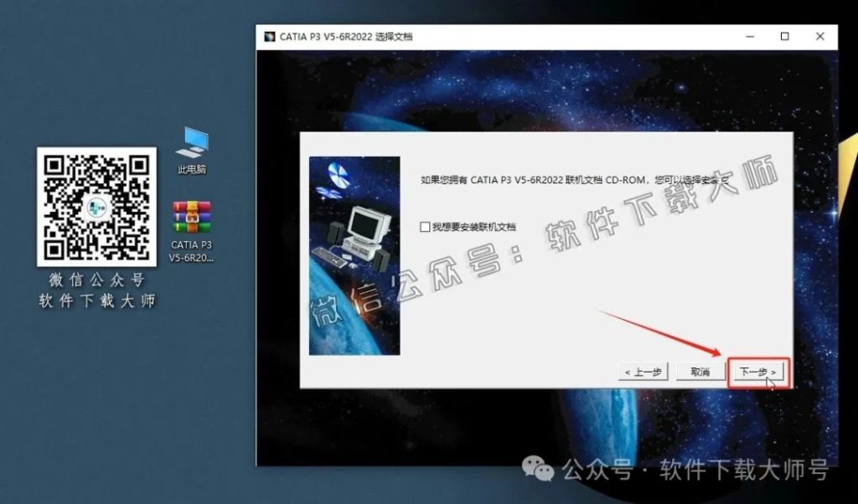Viewport: 858px width, 504px height.
Task: Go back using the 上一步 button
Action: pyautogui.click(x=641, y=371)
